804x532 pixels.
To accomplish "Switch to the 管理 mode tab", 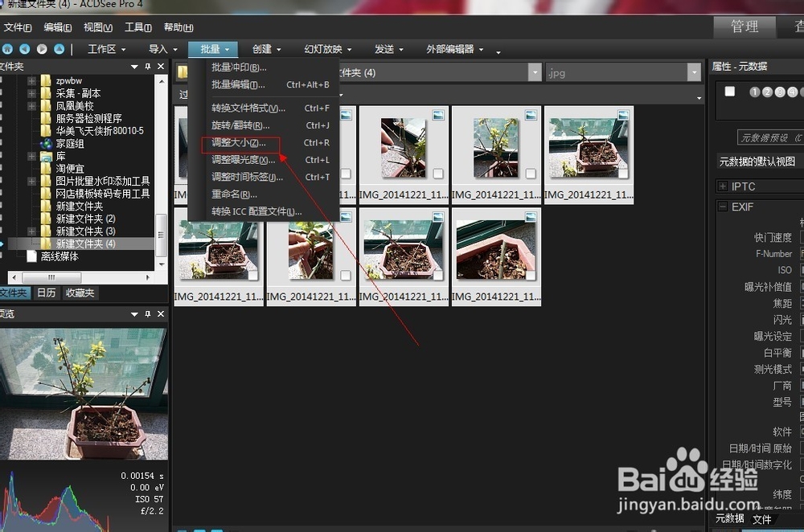I will pos(744,27).
